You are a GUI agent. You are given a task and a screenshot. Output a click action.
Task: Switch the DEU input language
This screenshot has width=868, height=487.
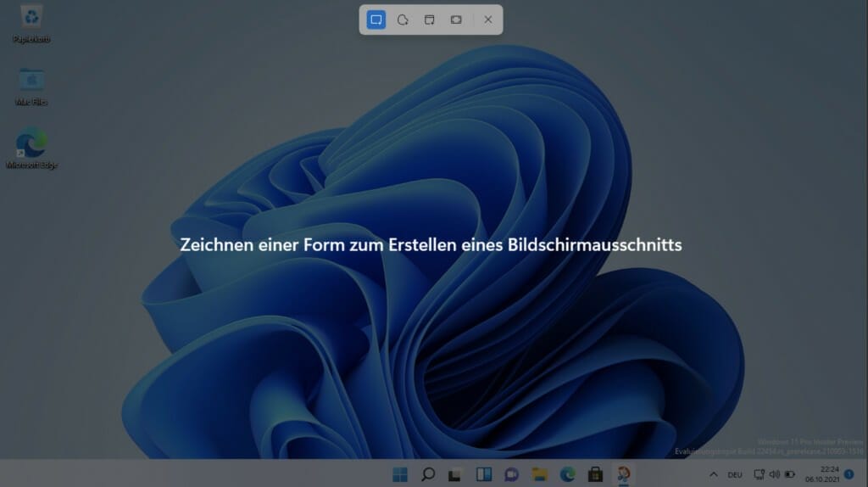(x=735, y=475)
